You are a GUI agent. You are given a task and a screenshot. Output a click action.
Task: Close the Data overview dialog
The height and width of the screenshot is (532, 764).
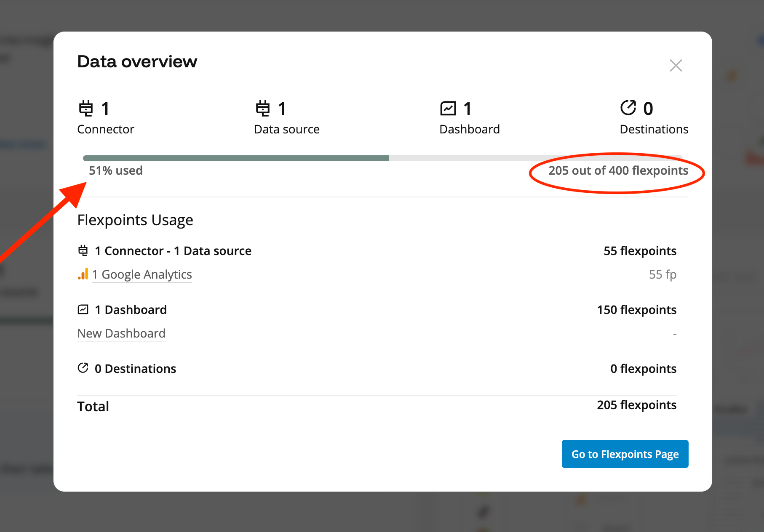[676, 65]
